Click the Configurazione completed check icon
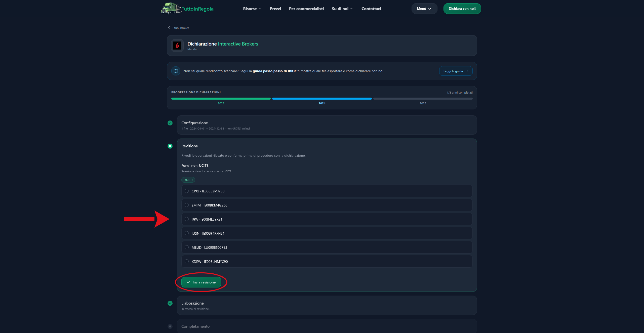 [x=170, y=123]
